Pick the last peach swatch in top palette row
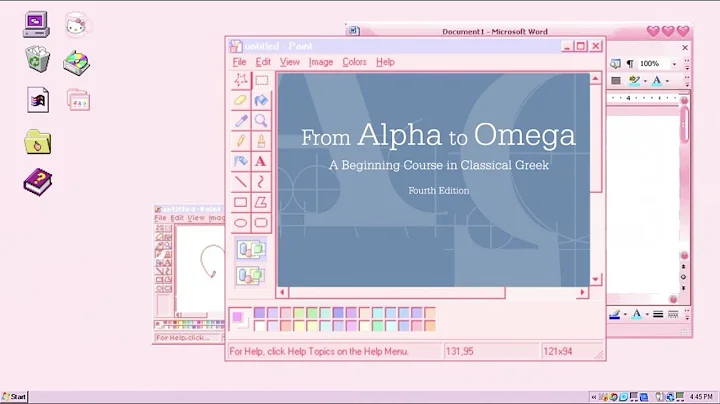Image resolution: width=720 pixels, height=404 pixels. (x=430, y=313)
